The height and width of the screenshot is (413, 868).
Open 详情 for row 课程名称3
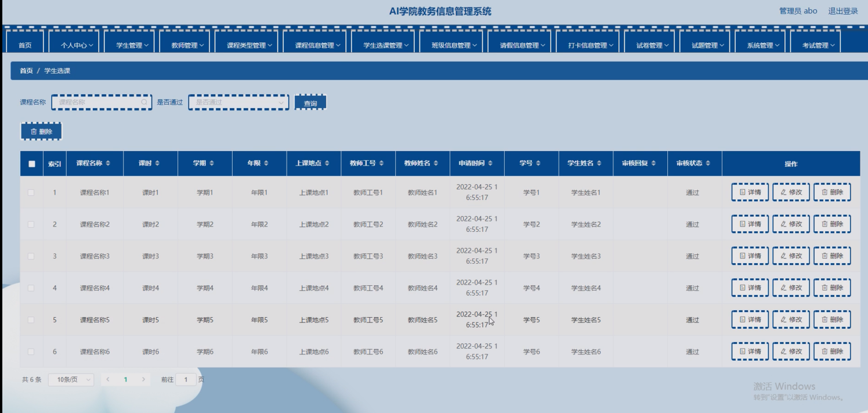pyautogui.click(x=750, y=256)
